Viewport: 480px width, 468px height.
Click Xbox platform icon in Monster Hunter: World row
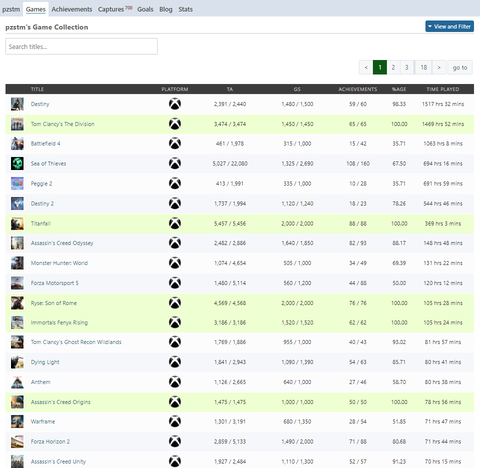[x=175, y=263]
